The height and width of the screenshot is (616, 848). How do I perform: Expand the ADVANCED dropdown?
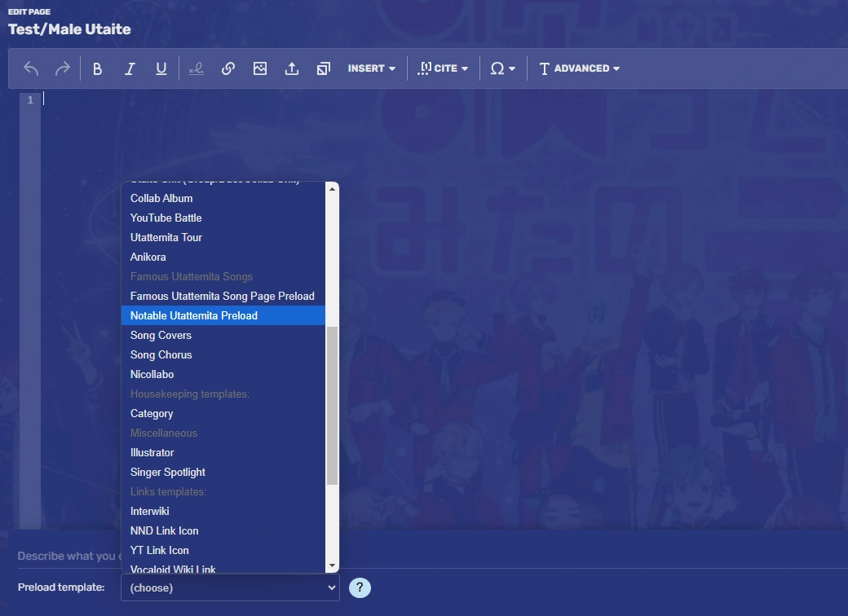(579, 68)
